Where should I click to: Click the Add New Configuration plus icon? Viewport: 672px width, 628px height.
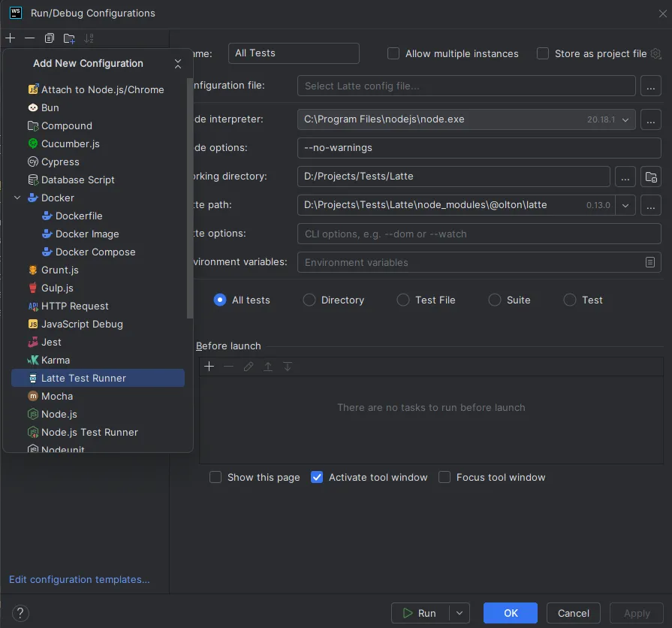(x=10, y=38)
